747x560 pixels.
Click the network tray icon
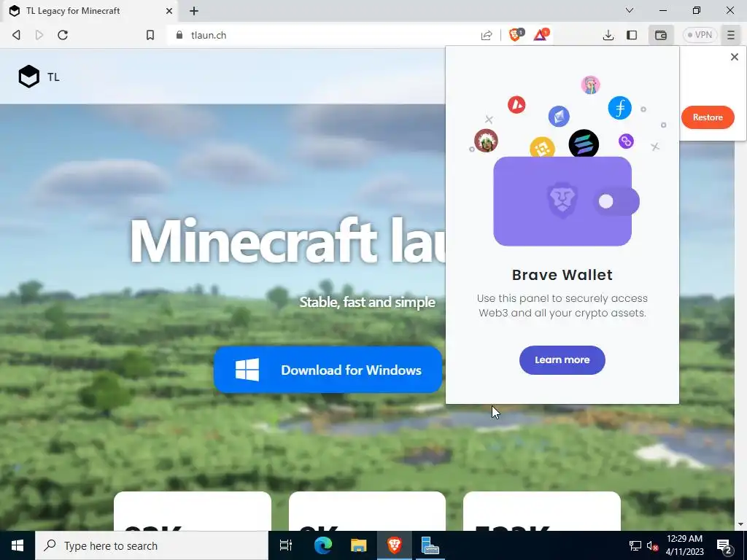[x=635, y=545]
